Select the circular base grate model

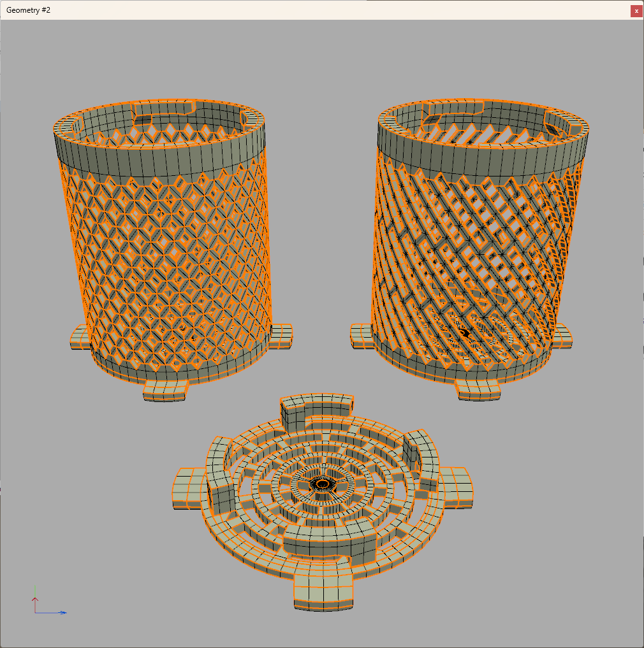(x=323, y=502)
